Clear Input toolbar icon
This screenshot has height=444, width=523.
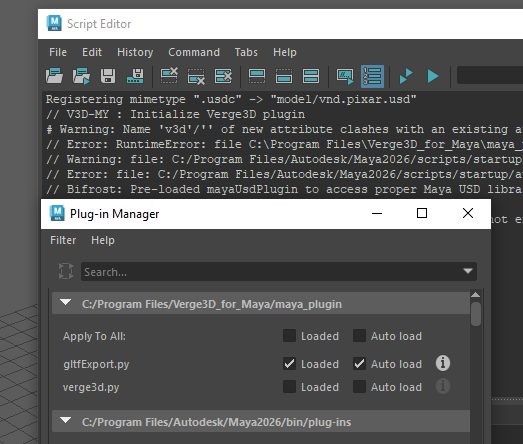[x=196, y=76]
